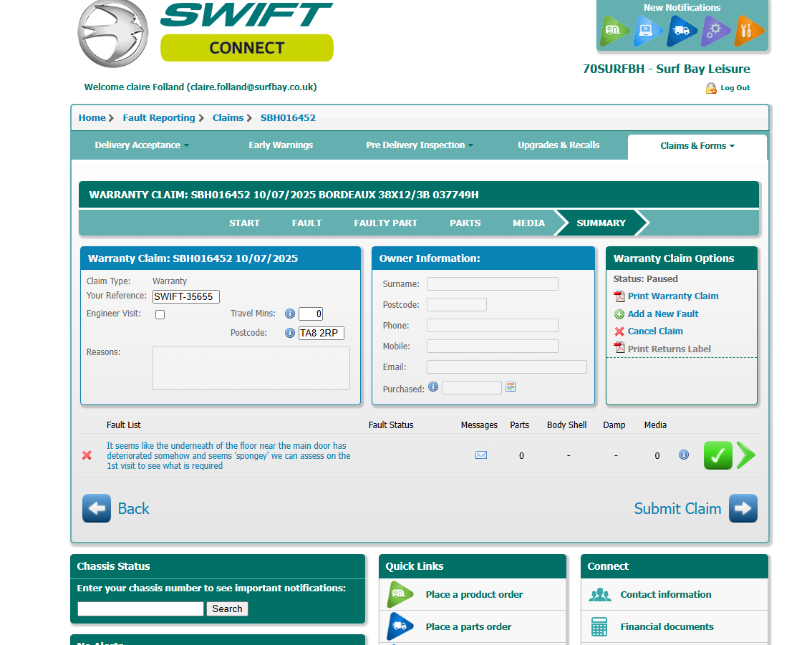The image size is (812, 645).
Task: Click Travel Mins input field
Action: point(311,314)
